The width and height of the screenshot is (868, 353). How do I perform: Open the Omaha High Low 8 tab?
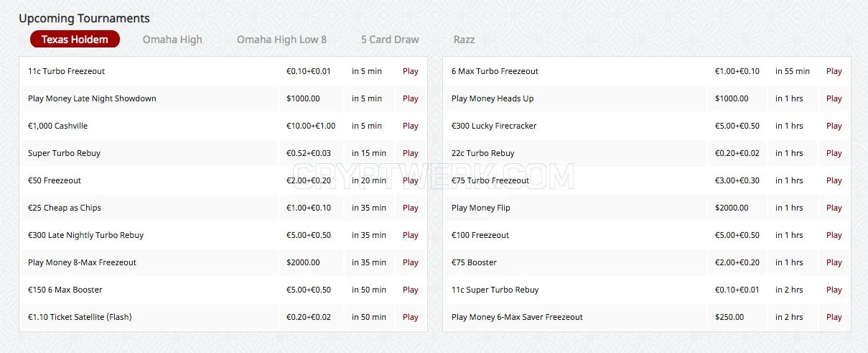point(281,40)
